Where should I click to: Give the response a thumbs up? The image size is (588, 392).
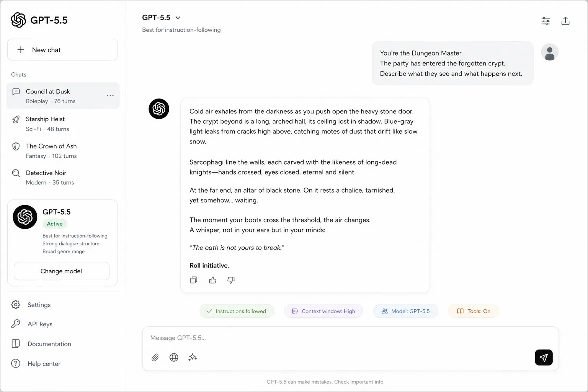(212, 280)
